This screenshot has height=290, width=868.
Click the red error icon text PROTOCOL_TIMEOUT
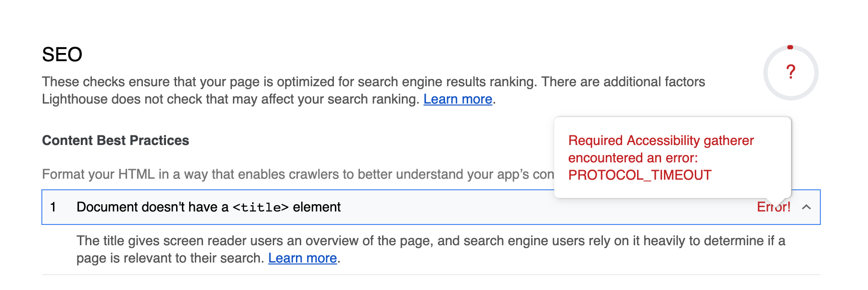(640, 175)
